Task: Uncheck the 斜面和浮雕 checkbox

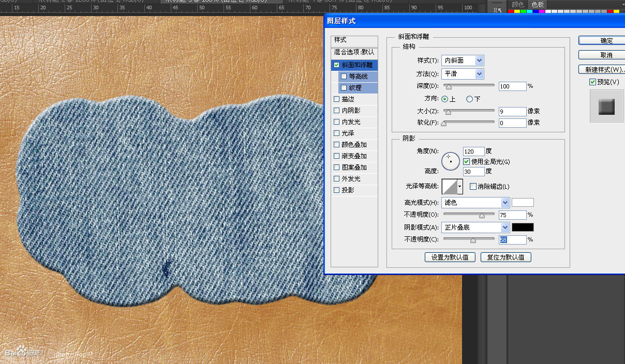Action: 337,65
